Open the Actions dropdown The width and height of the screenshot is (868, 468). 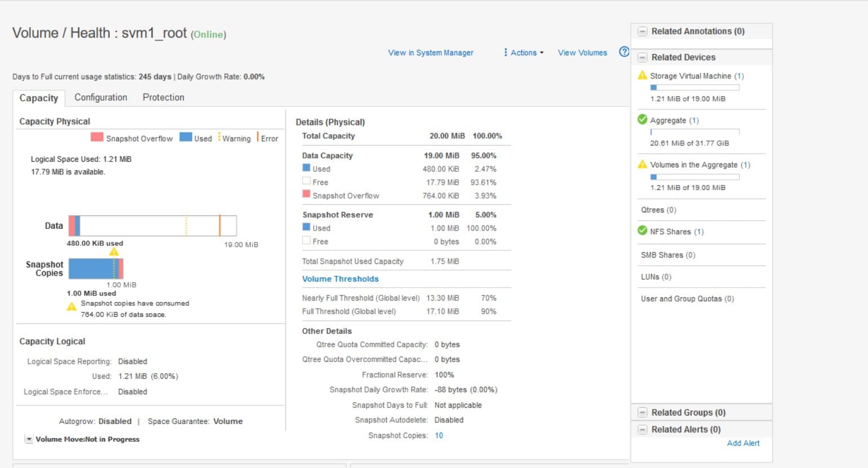click(523, 52)
